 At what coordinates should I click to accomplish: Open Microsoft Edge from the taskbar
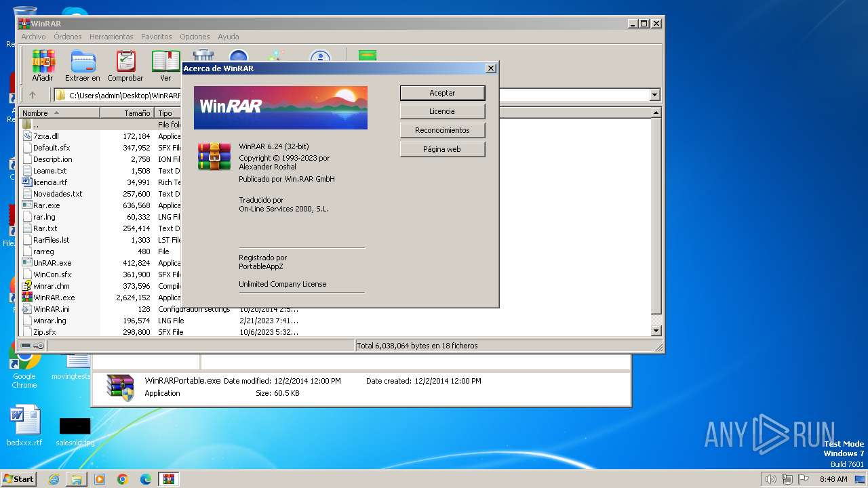(146, 479)
